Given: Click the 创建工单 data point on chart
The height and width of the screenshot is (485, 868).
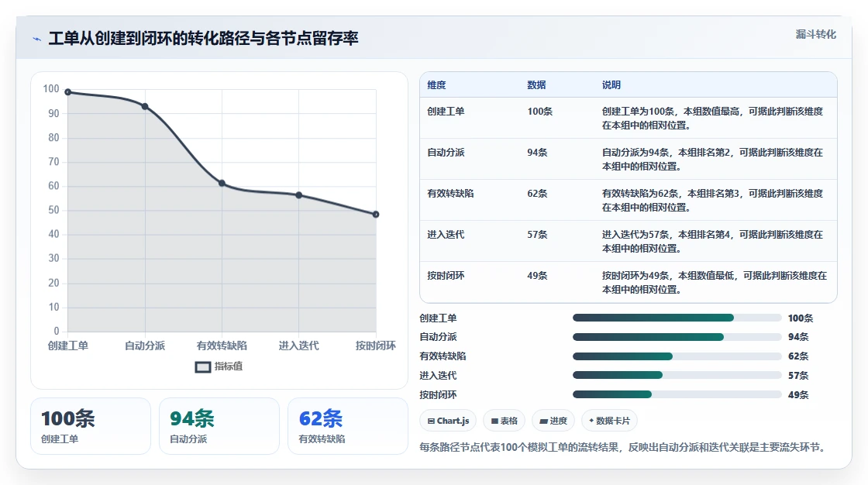Looking at the screenshot, I should click(x=68, y=92).
